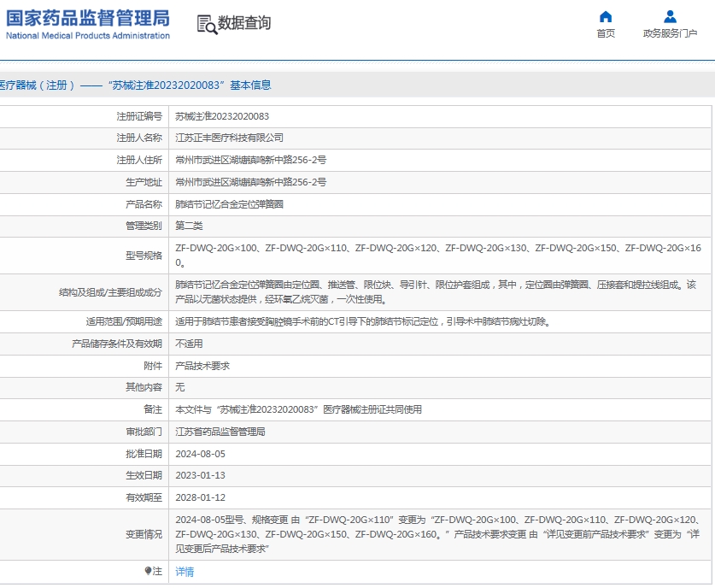
Task: Click other content value 无
Action: coord(180,388)
